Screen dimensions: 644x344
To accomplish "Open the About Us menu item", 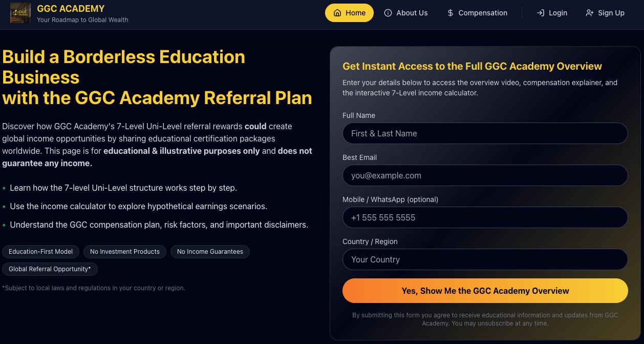I will pyautogui.click(x=412, y=13).
